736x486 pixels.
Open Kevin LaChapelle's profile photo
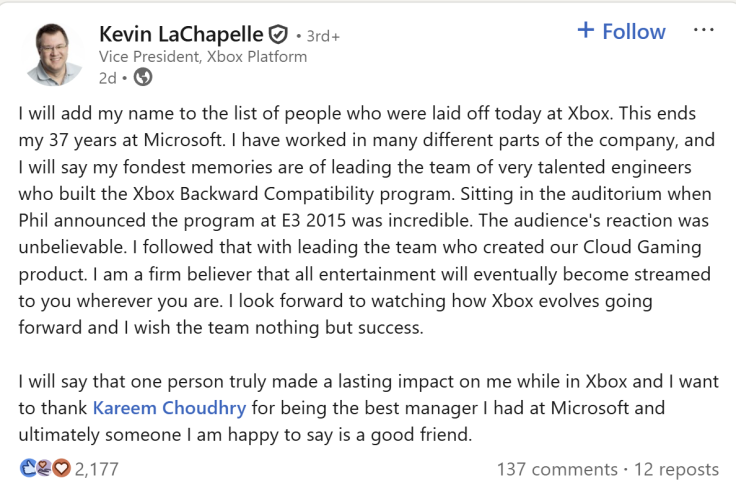54,55
